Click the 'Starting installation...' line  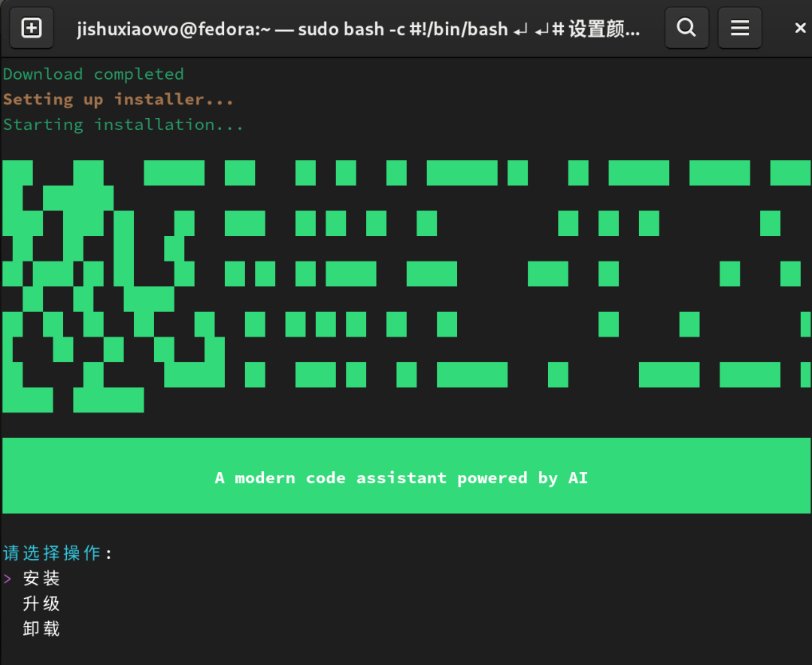tap(123, 125)
